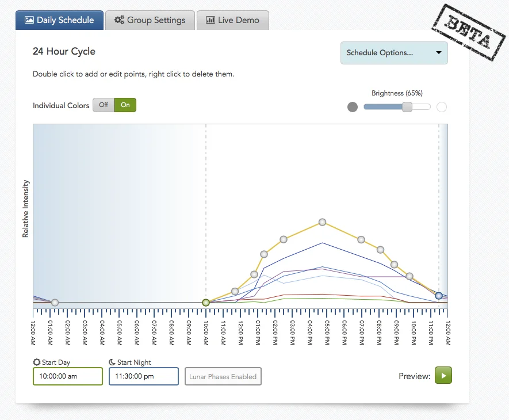Screen dimensions: 509x420
Task: Switch to the Group Settings tab
Action: coord(150,20)
